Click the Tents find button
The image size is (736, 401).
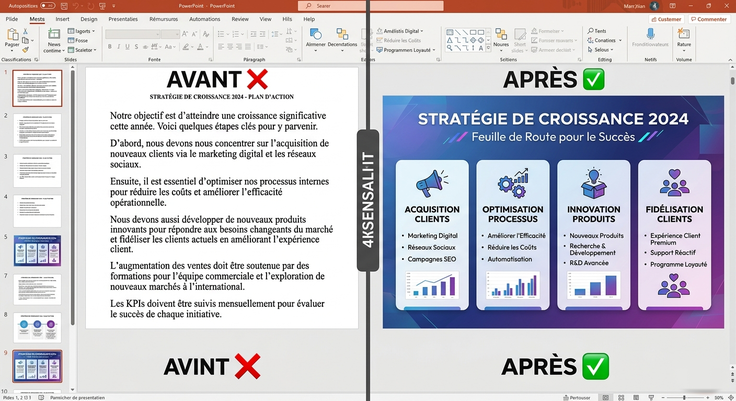click(597, 31)
